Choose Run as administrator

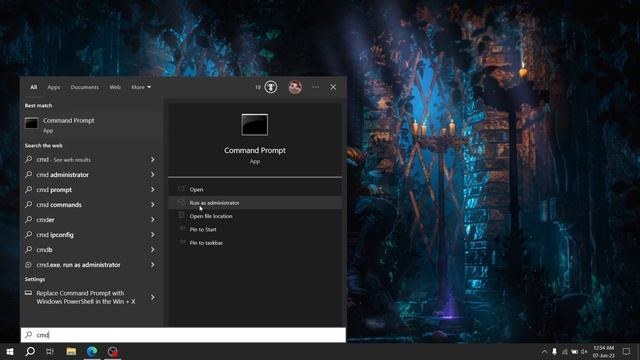coord(255,203)
